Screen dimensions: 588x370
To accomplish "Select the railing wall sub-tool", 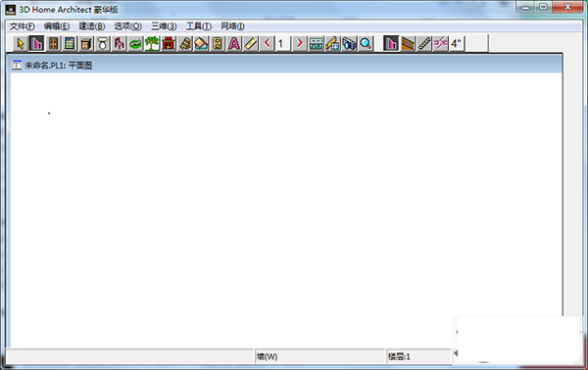I will (x=408, y=44).
